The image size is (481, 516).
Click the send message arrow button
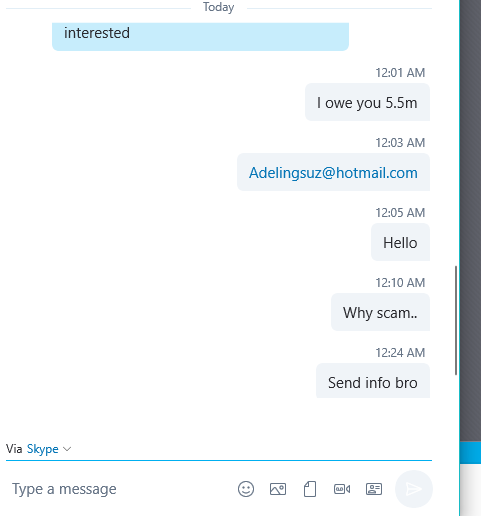[x=414, y=489]
